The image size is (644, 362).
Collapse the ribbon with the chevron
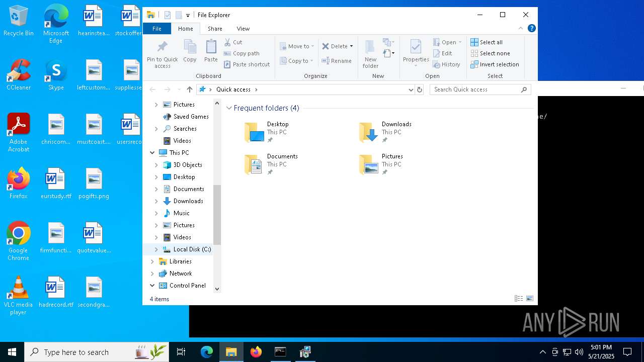(x=521, y=28)
